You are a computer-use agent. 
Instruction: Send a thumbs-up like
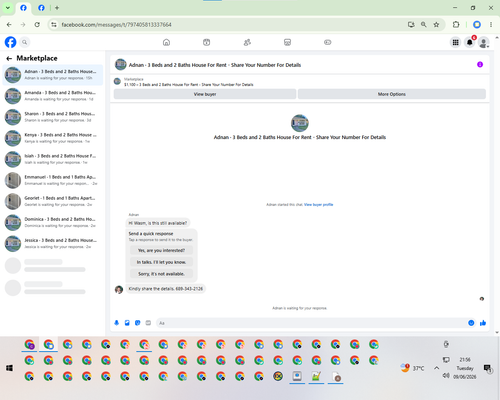point(483,323)
